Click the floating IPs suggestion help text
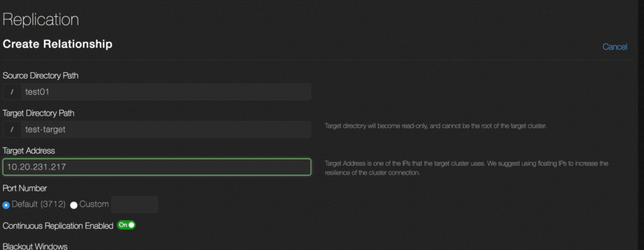644x250 pixels. pos(466,168)
